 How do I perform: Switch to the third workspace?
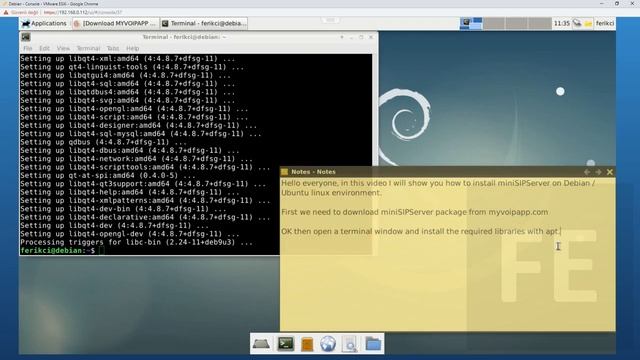[x=517, y=23]
